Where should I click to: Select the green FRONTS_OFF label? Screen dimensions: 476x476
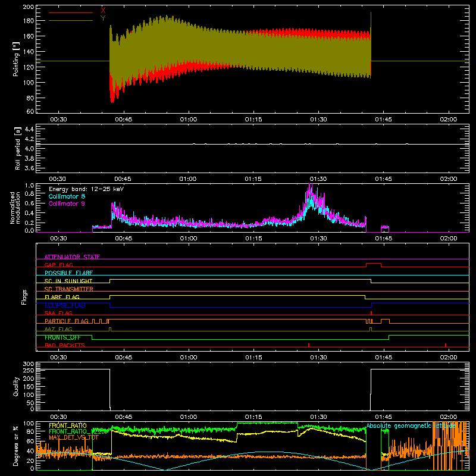click(62, 337)
